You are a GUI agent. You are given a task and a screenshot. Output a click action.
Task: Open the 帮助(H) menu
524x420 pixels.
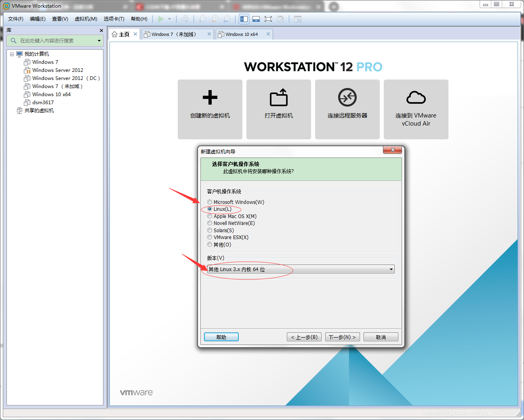[139, 19]
